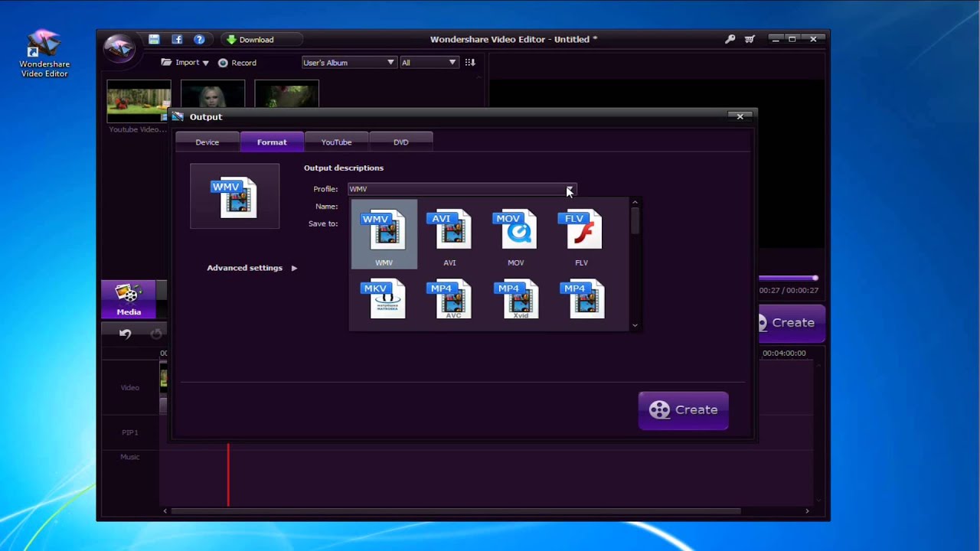Select the FLV Flash format icon
This screenshot has width=980, height=551.
click(582, 230)
